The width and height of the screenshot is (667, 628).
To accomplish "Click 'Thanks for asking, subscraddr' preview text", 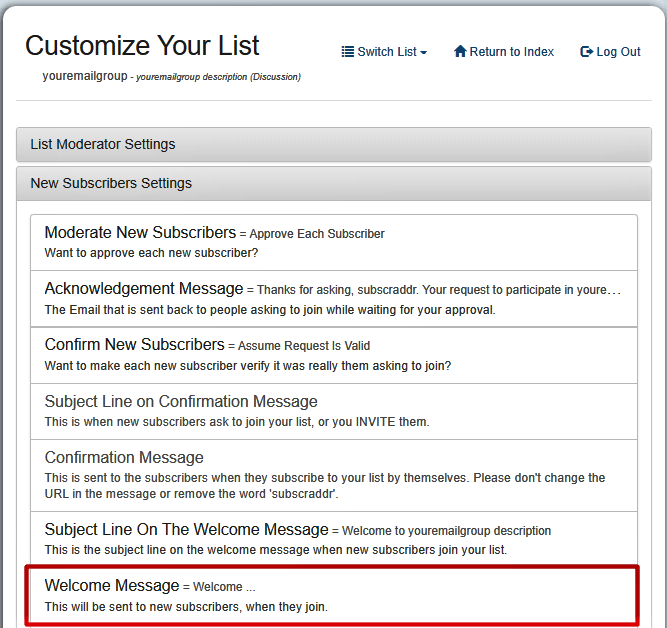I will click(338, 290).
